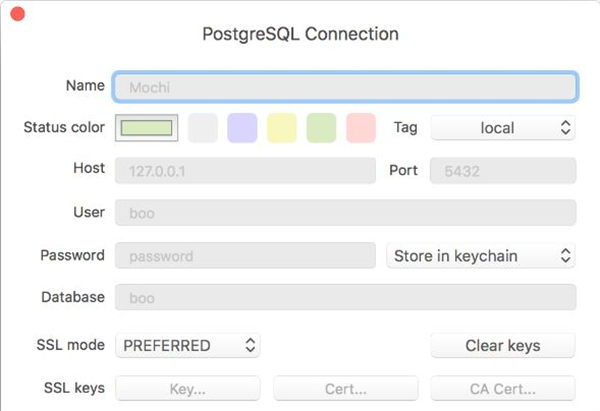Screen dimensions: 600x411
Task: Select the green status color swatch
Action: click(x=147, y=128)
